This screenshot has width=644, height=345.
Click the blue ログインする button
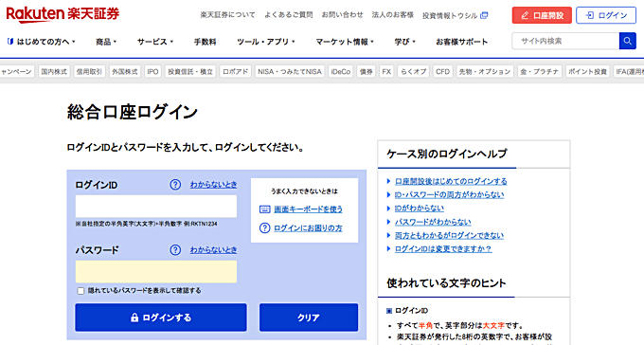tap(161, 318)
